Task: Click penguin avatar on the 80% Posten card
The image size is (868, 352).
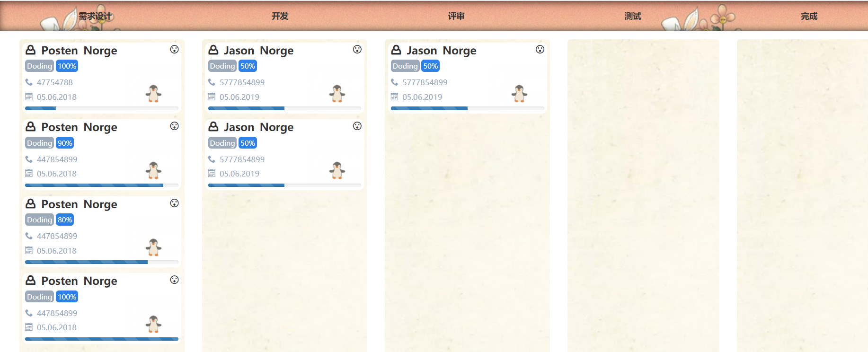Action: point(153,247)
